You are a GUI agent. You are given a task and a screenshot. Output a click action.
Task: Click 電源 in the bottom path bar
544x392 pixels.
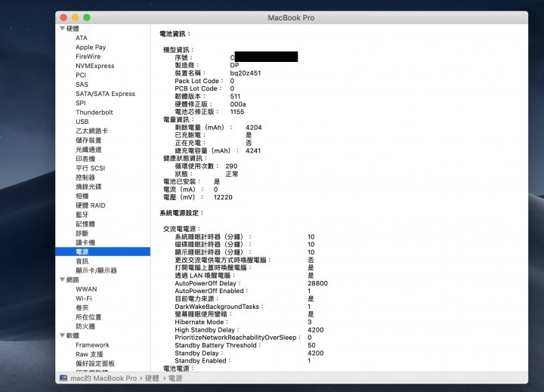(175, 378)
